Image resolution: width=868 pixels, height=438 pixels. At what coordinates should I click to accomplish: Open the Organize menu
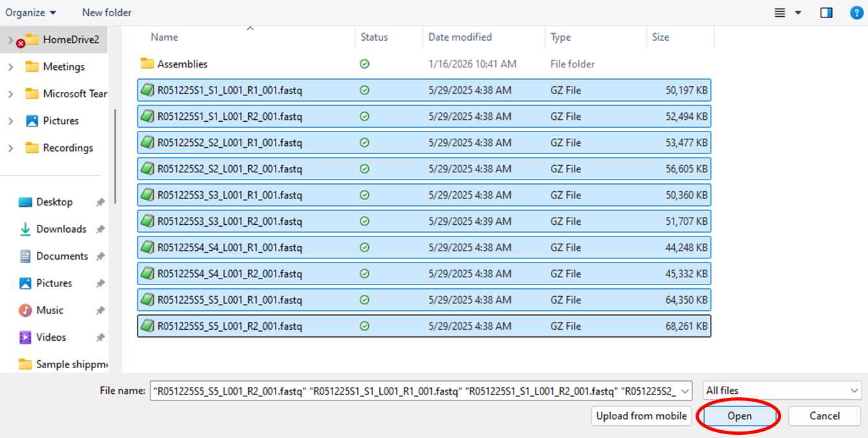click(x=30, y=12)
